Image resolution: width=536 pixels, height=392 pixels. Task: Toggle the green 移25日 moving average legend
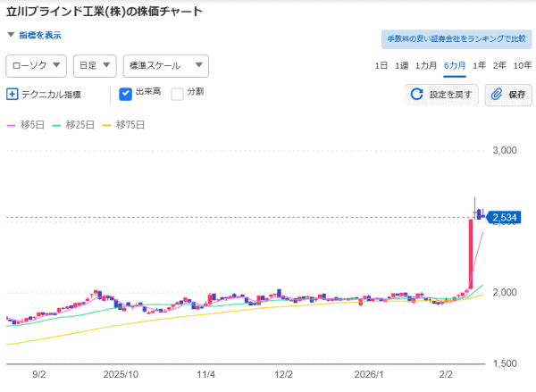pyautogui.click(x=73, y=125)
